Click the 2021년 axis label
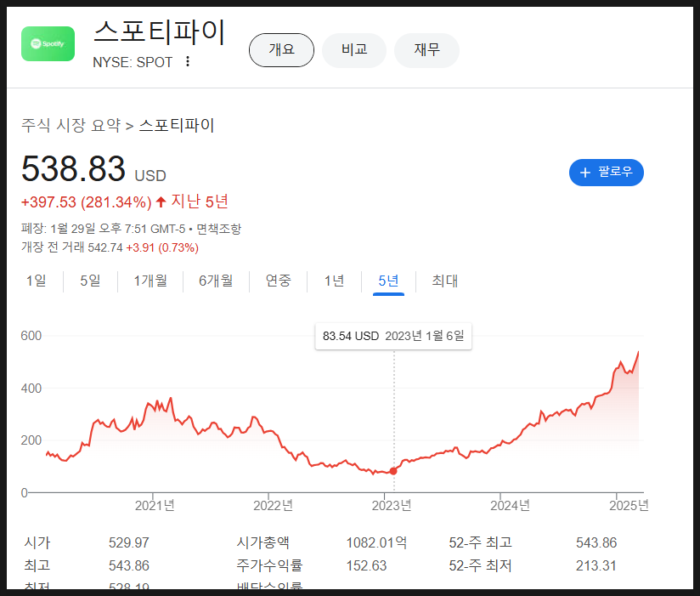700x596 pixels. coord(155,505)
